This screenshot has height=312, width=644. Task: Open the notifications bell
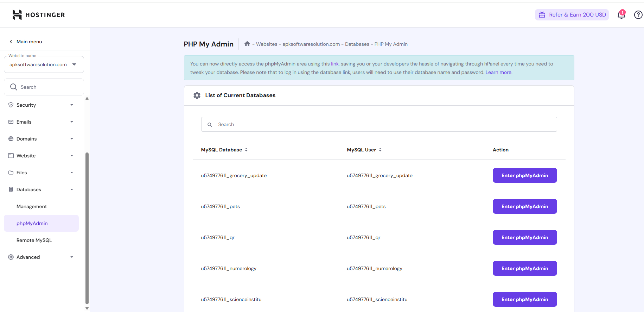[621, 15]
